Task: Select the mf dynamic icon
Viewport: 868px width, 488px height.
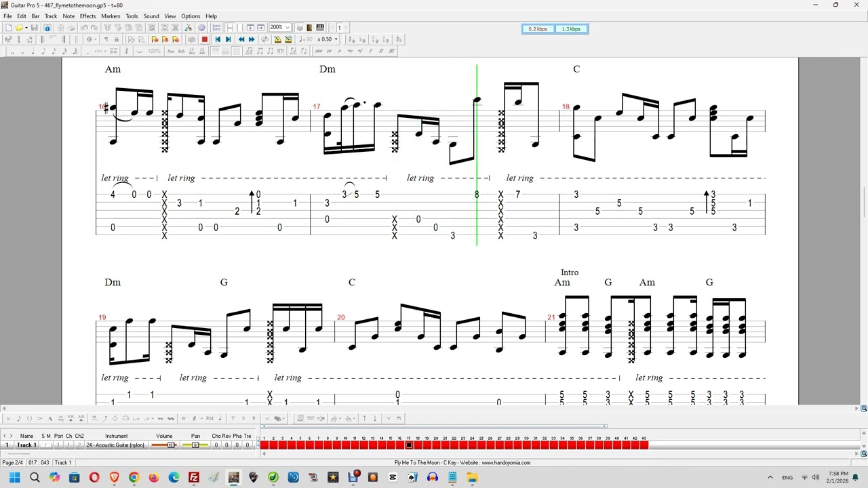Action: click(360, 52)
